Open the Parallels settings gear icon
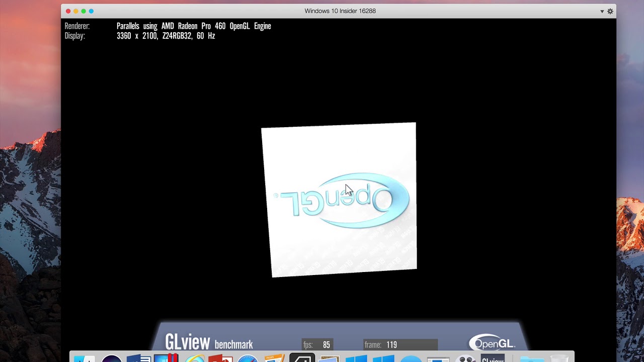This screenshot has width=644, height=362. 610,11
